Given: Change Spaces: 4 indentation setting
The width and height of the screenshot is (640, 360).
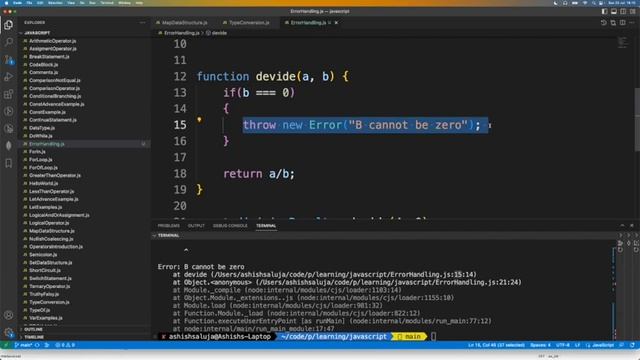Looking at the screenshot, I should [x=540, y=345].
